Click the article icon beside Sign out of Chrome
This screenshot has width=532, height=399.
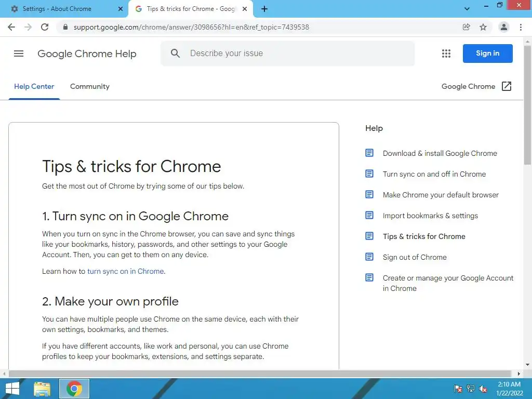(369, 257)
